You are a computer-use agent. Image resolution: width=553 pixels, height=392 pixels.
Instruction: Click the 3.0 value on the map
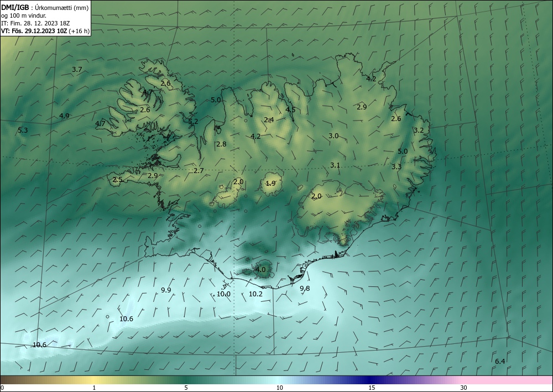pyautogui.click(x=333, y=135)
